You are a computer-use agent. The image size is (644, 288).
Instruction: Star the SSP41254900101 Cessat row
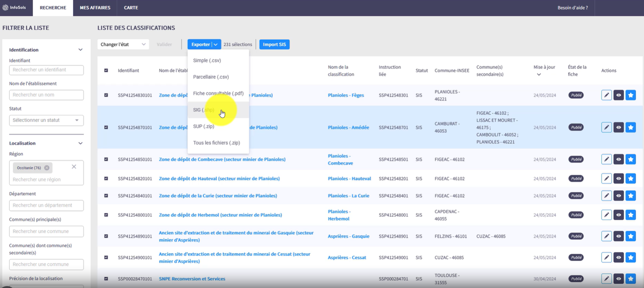[631, 257]
